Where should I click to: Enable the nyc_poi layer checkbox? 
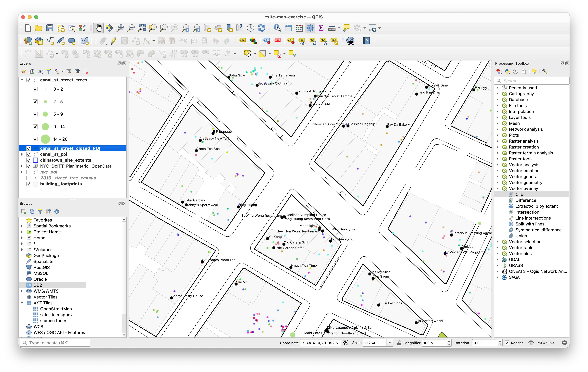coord(29,172)
